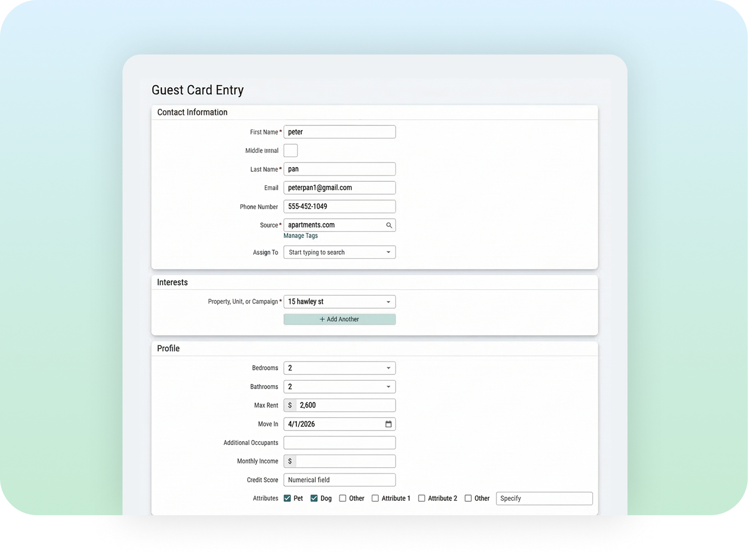Check the Other box beside Specify field
The image size is (748, 560).
click(468, 498)
